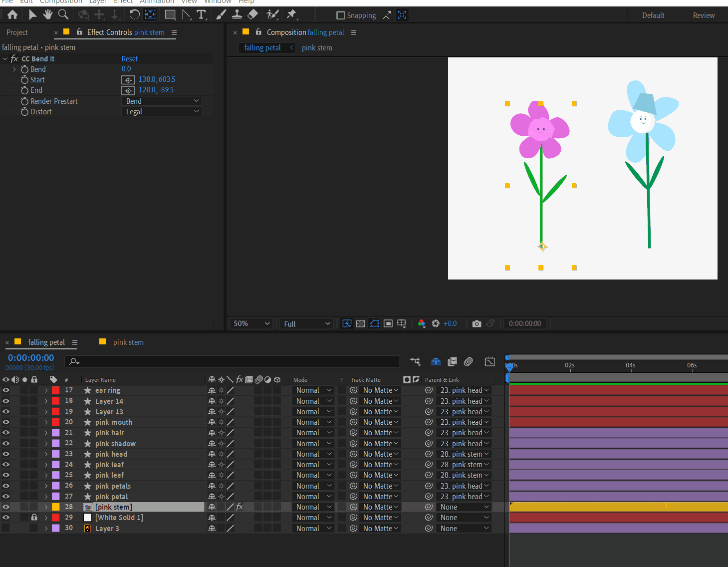Reset the CC Bend It effect

(130, 59)
